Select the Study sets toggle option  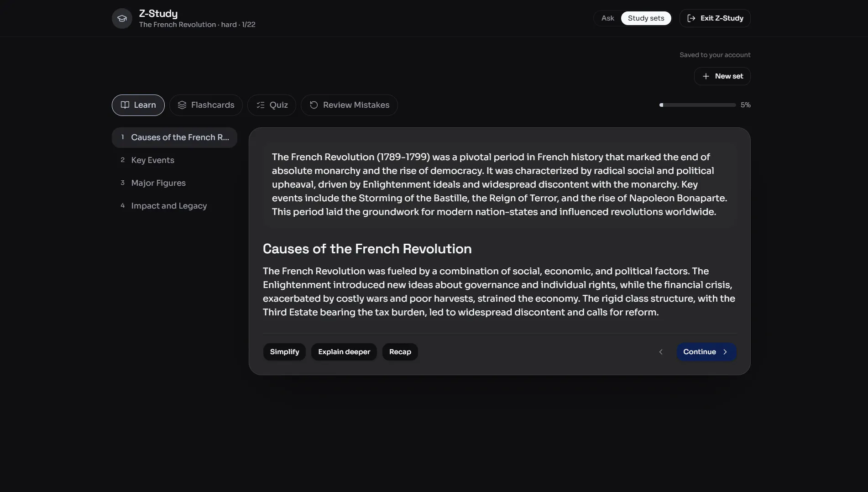click(646, 18)
